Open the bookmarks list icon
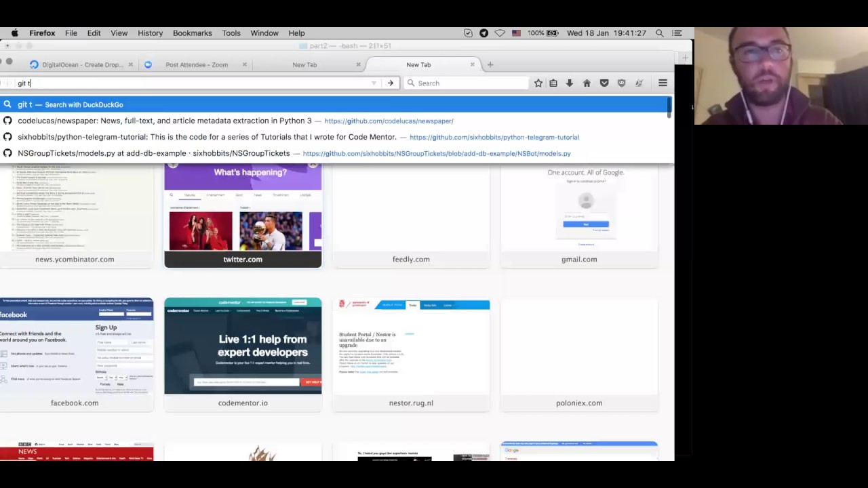Screen dimensions: 868x488 [553, 83]
